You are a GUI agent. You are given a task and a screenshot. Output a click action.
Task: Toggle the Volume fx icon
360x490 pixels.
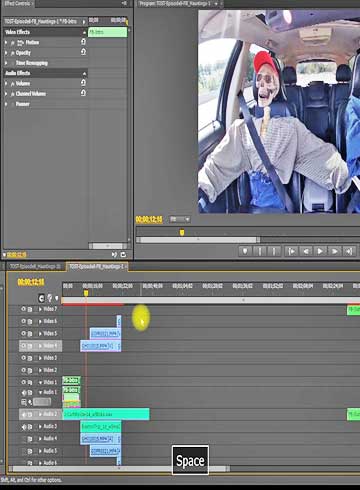pos(13,84)
